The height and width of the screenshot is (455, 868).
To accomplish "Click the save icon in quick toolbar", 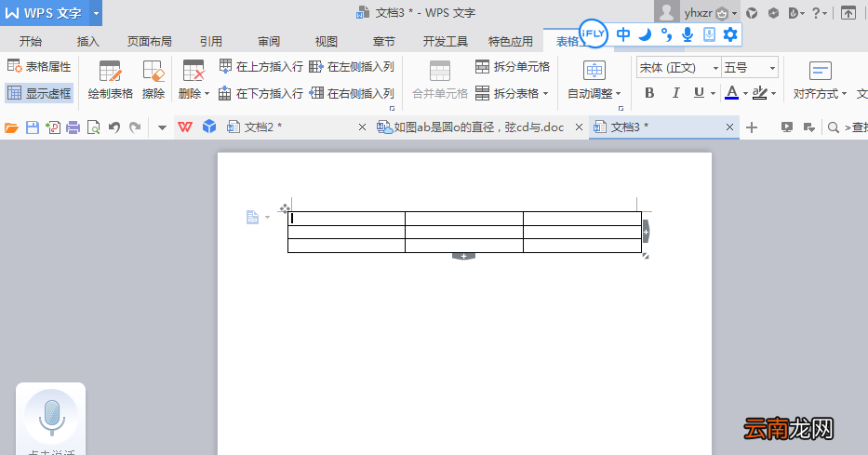I will (x=33, y=127).
